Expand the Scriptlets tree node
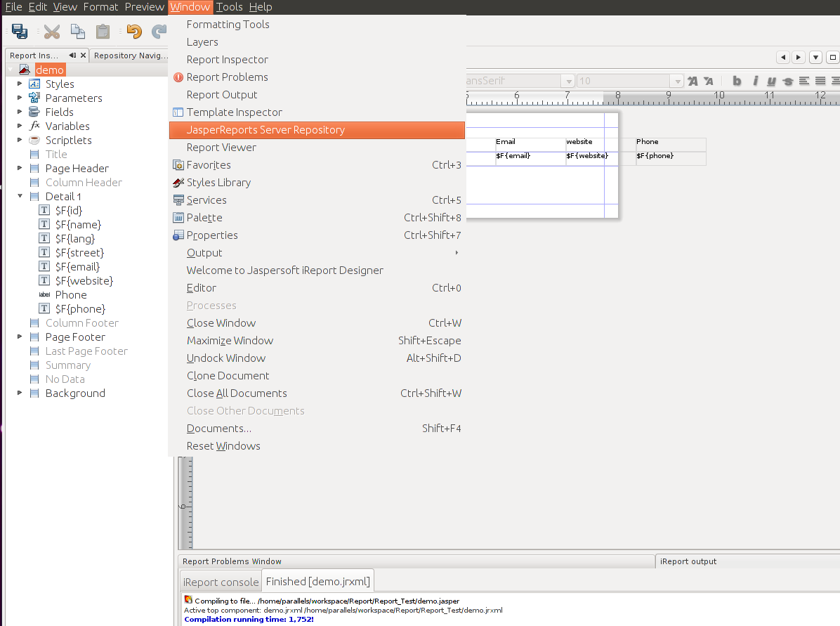Screen dimensions: 840x626 [x=20, y=140]
